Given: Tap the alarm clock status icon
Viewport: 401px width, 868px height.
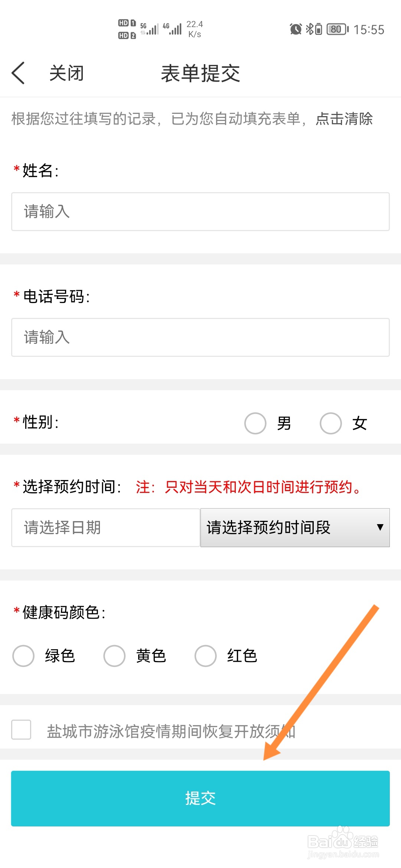Looking at the screenshot, I should coord(296,29).
